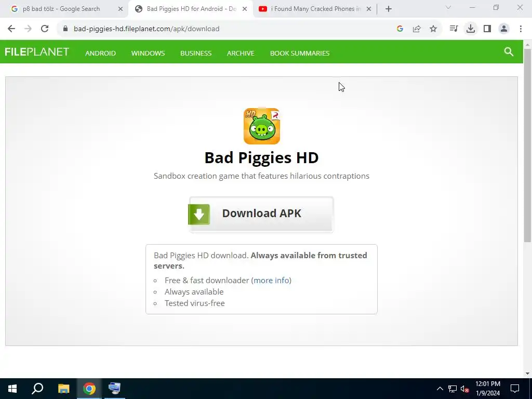The height and width of the screenshot is (399, 532).
Task: Close the Bad Piggies HD tab
Action: 245,9
